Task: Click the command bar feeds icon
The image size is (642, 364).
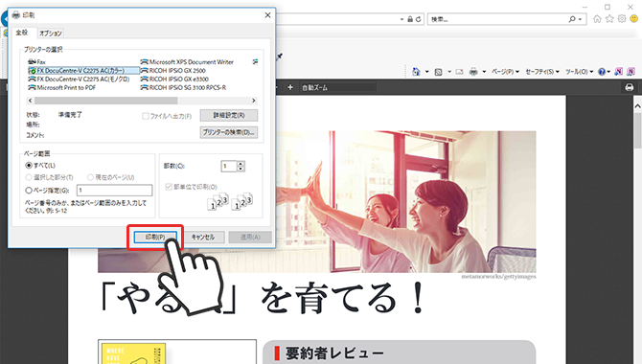Action: 439,72
